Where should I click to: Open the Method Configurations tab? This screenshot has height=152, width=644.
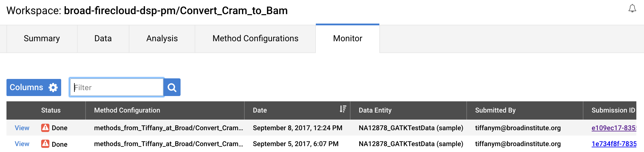(x=255, y=39)
